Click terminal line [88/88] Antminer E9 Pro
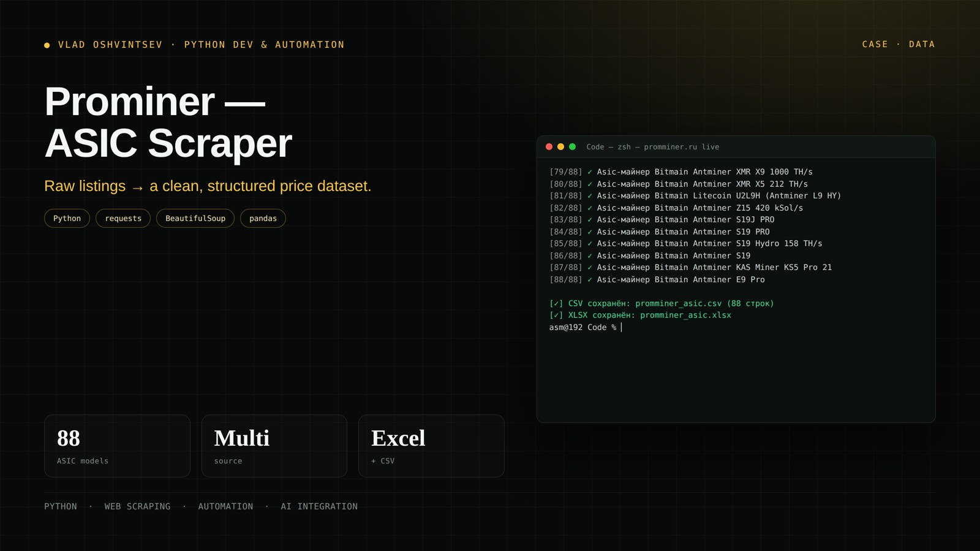Screen dimensions: 980x551 657,280
